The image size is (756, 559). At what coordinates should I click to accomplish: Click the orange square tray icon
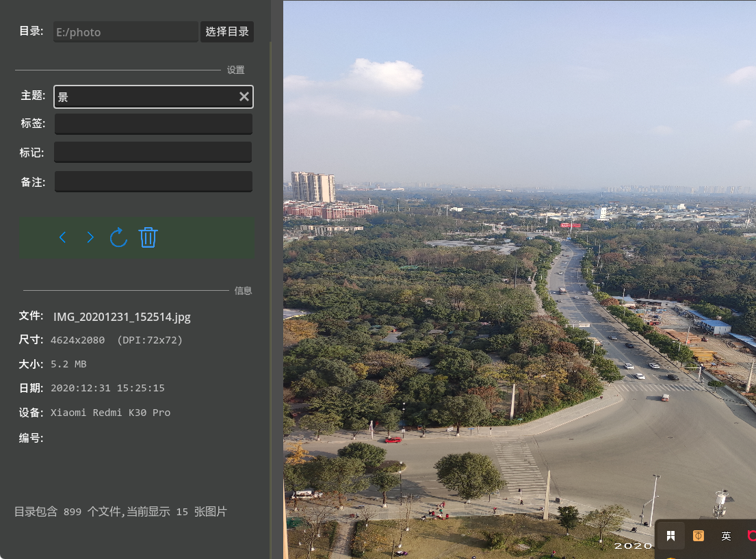698,536
